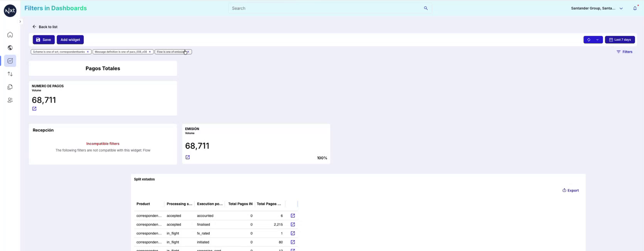Viewport: 644px width, 251px height.
Task: Open the Santander Group account dropdown
Action: coord(597,8)
